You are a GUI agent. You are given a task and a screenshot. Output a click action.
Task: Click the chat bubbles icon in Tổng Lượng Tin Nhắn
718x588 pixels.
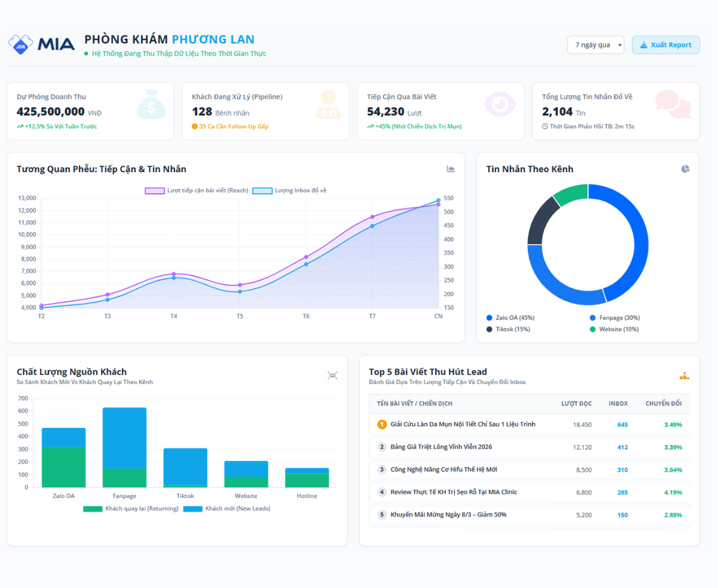(673, 105)
